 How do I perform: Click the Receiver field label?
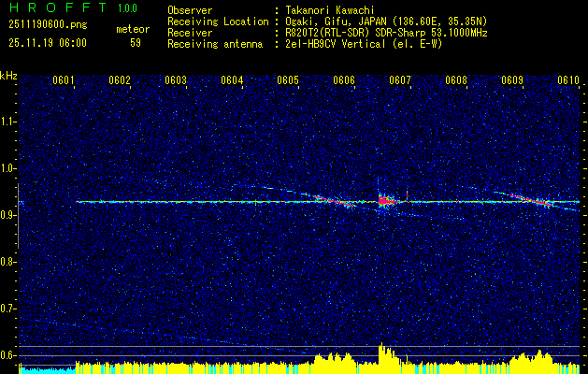190,33
